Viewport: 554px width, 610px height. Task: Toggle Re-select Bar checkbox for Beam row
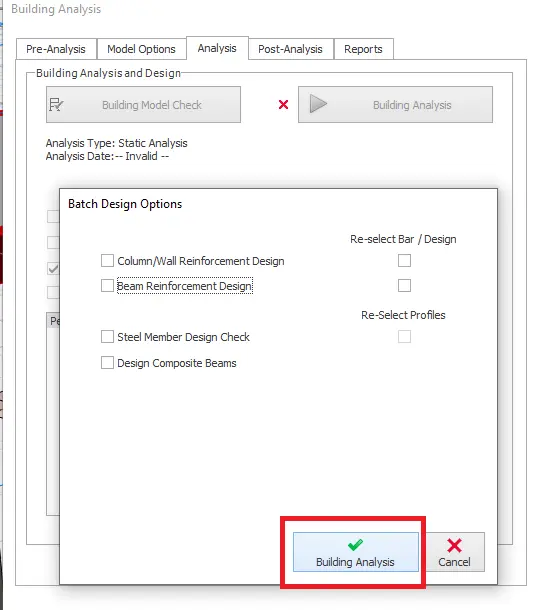[404, 286]
